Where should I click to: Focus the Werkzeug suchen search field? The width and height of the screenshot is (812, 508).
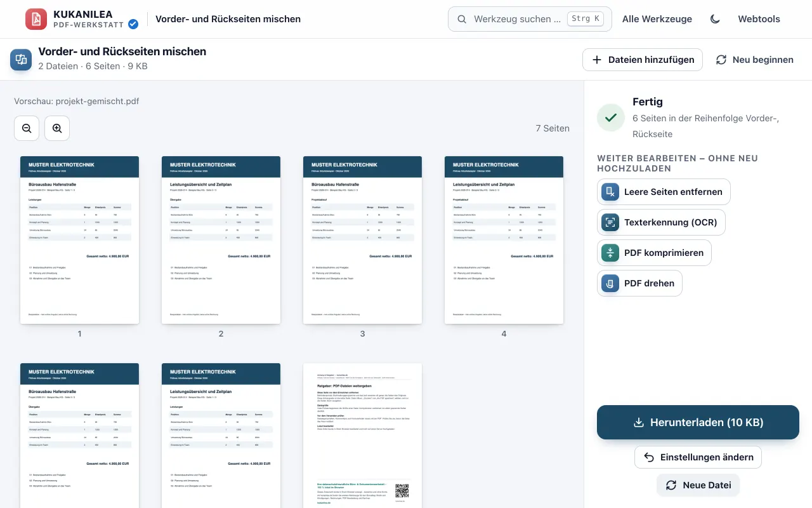(530, 19)
